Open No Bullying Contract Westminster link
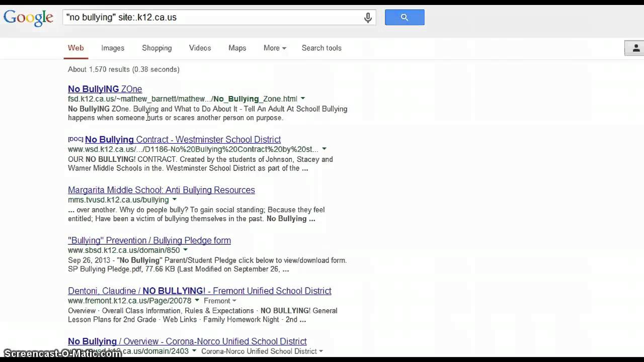Screen dimensions: 644x362 click(183, 139)
